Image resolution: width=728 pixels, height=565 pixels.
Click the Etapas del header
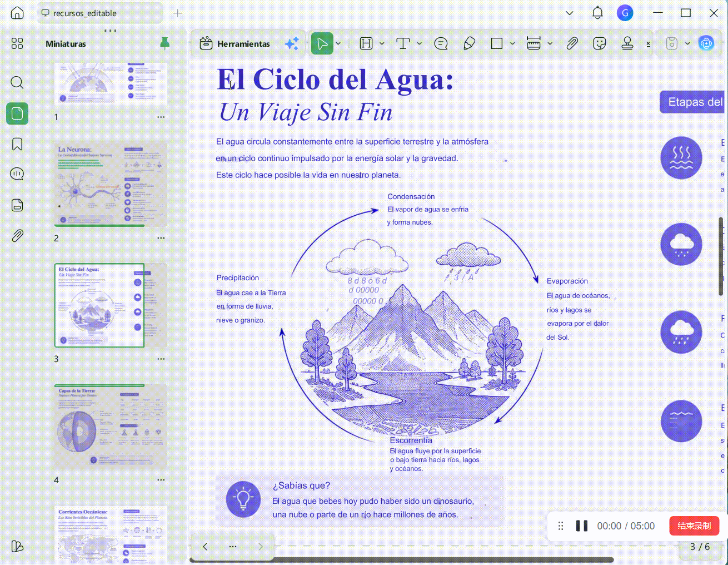click(692, 102)
